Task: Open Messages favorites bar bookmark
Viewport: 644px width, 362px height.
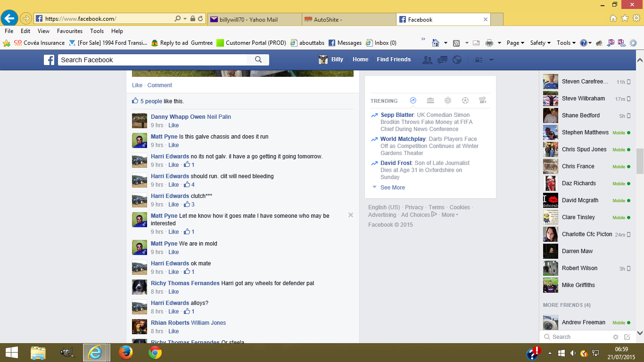Action: [345, 43]
